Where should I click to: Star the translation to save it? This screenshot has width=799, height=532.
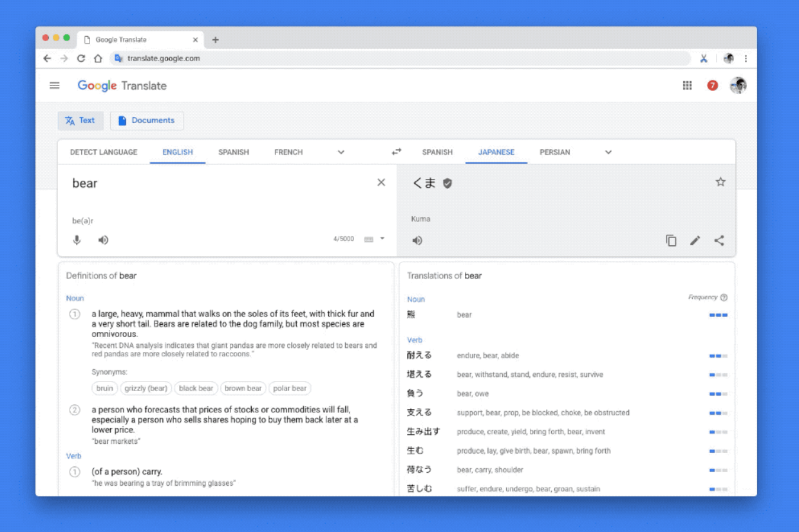[x=720, y=182]
